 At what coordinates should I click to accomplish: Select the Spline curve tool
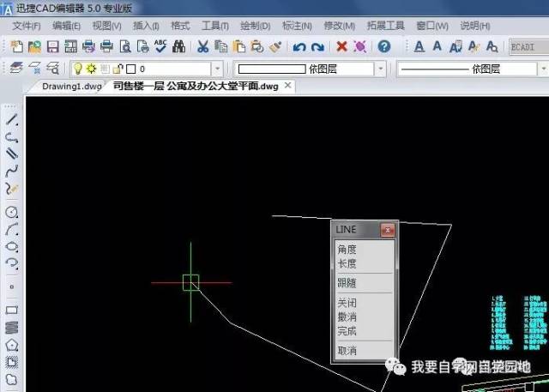click(x=11, y=172)
